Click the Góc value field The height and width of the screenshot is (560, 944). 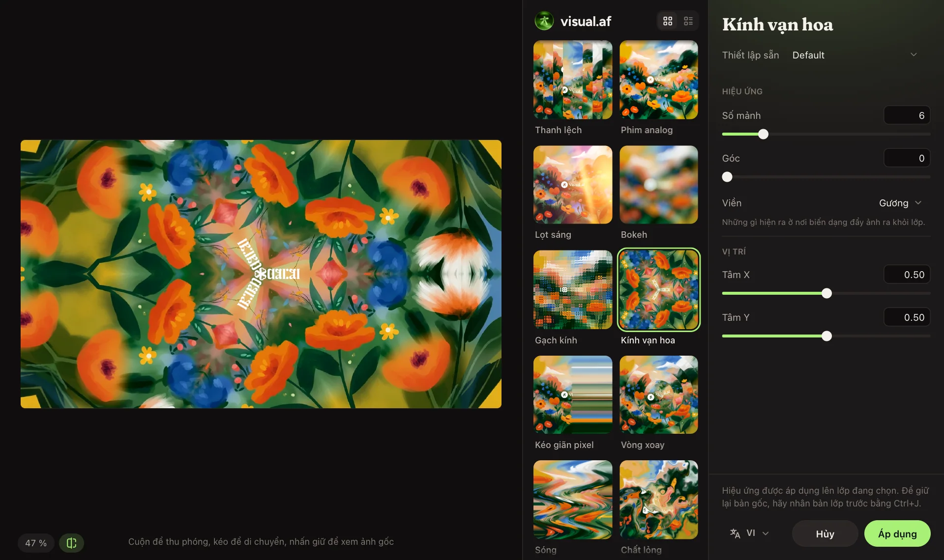907,158
